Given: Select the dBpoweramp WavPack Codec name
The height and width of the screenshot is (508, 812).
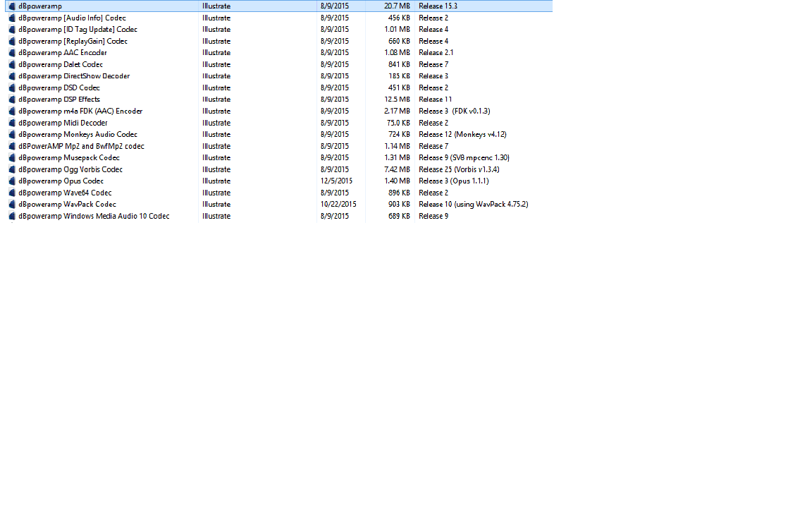Looking at the screenshot, I should 67,205.
